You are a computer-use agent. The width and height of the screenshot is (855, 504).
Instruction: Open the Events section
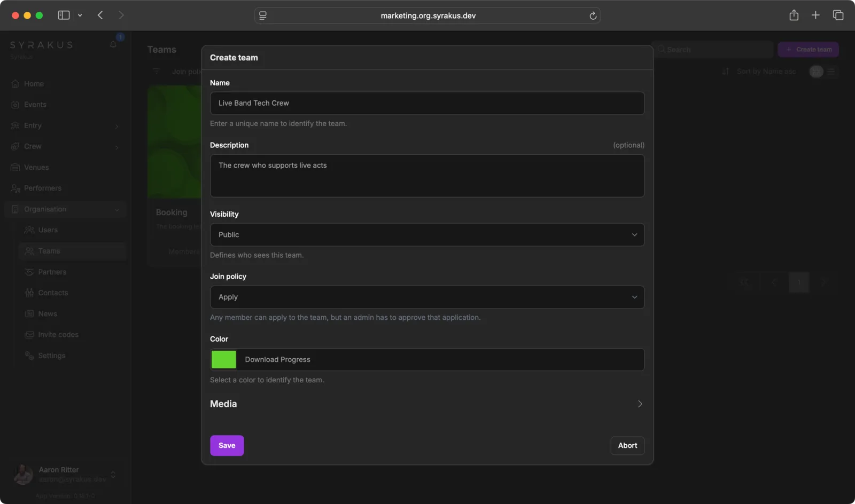point(35,104)
